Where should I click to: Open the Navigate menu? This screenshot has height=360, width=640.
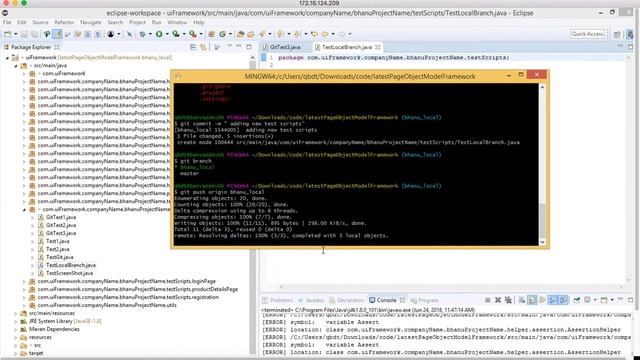pos(91,22)
